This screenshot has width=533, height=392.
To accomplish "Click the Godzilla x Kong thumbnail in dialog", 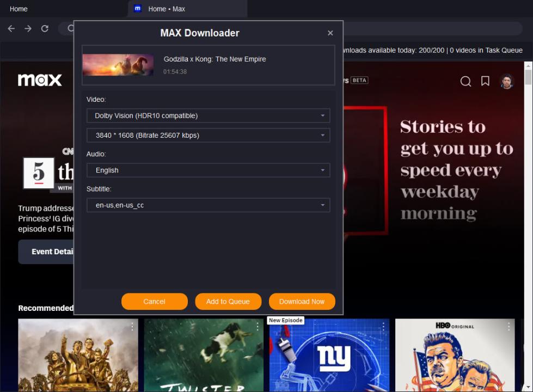I will point(118,65).
